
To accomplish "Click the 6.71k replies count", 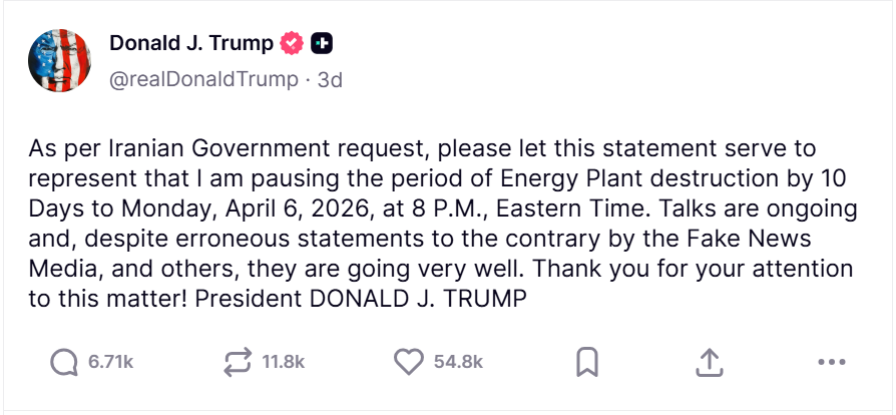I will (111, 362).
